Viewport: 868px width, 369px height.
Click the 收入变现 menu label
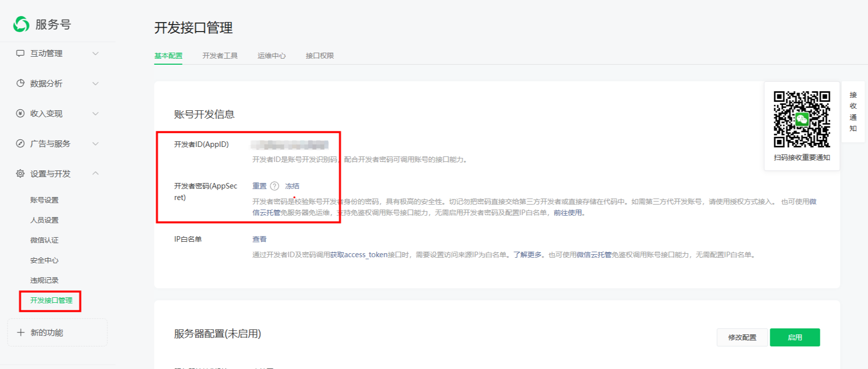pyautogui.click(x=46, y=113)
